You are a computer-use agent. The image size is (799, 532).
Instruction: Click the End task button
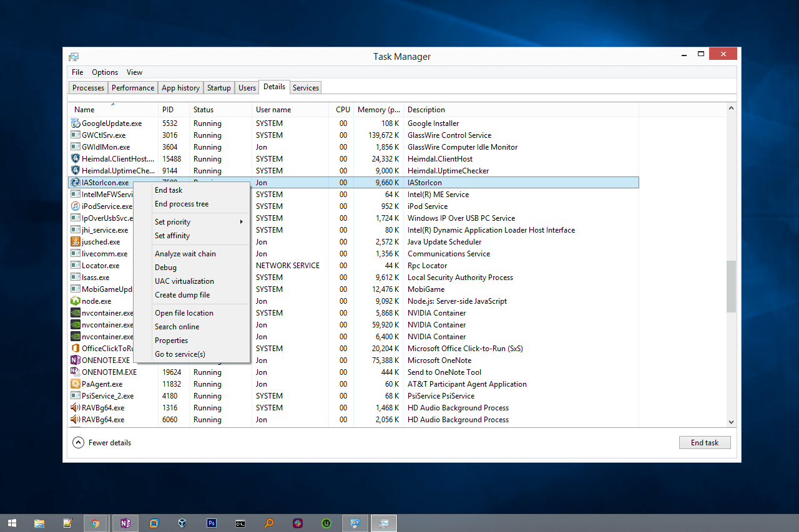705,442
